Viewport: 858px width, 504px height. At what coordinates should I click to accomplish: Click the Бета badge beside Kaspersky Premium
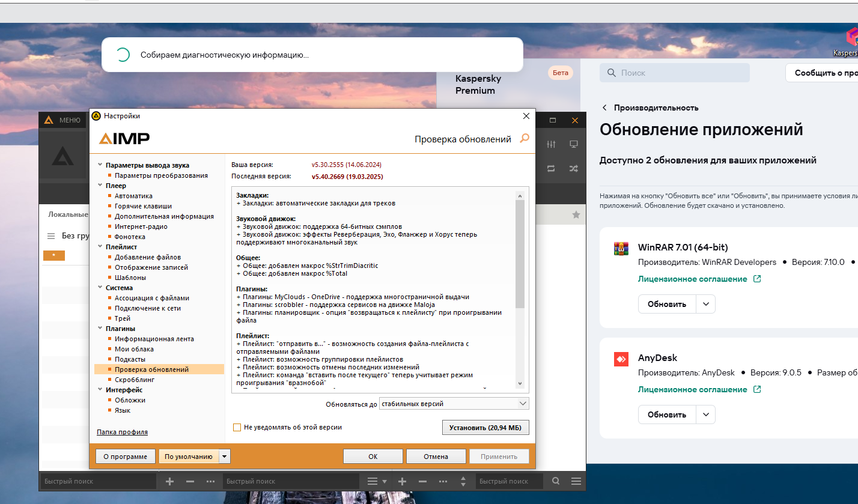click(x=560, y=73)
